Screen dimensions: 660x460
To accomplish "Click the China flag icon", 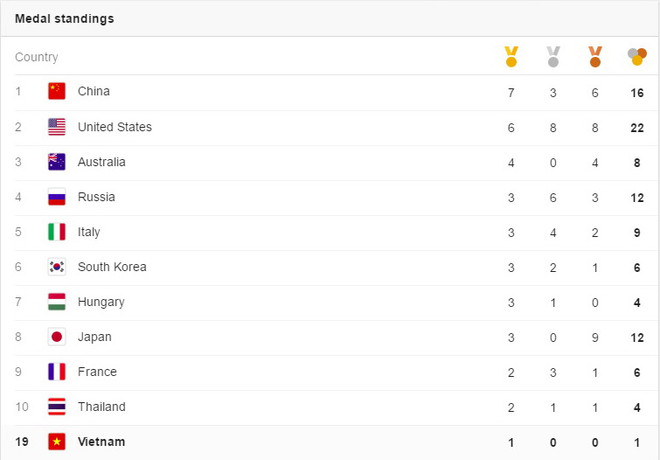I will 57,92.
